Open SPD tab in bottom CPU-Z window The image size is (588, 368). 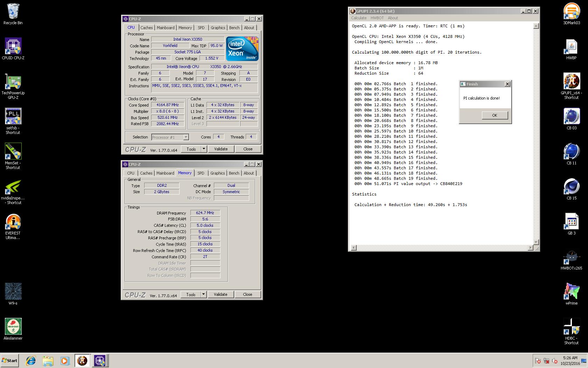click(x=201, y=173)
